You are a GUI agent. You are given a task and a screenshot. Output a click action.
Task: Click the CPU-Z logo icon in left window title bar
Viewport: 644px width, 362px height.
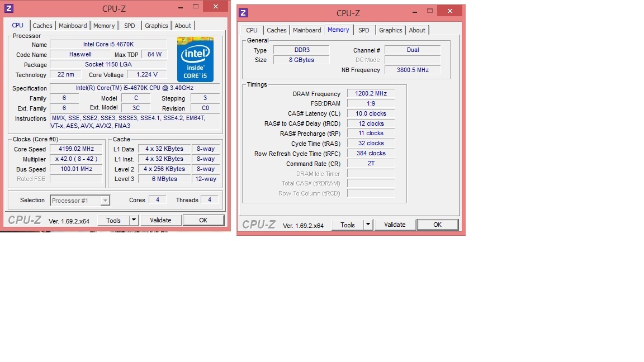click(8, 8)
